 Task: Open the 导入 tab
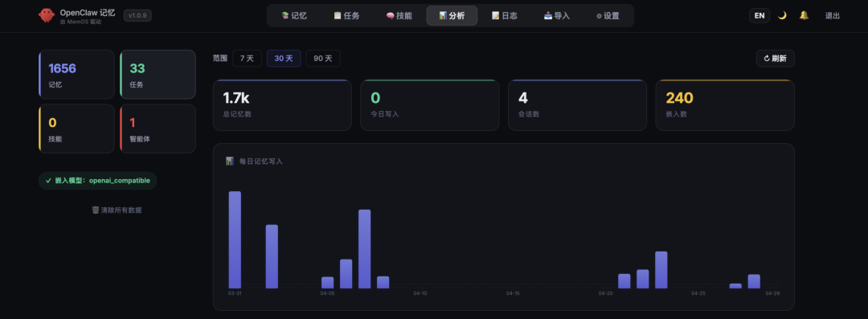point(557,15)
